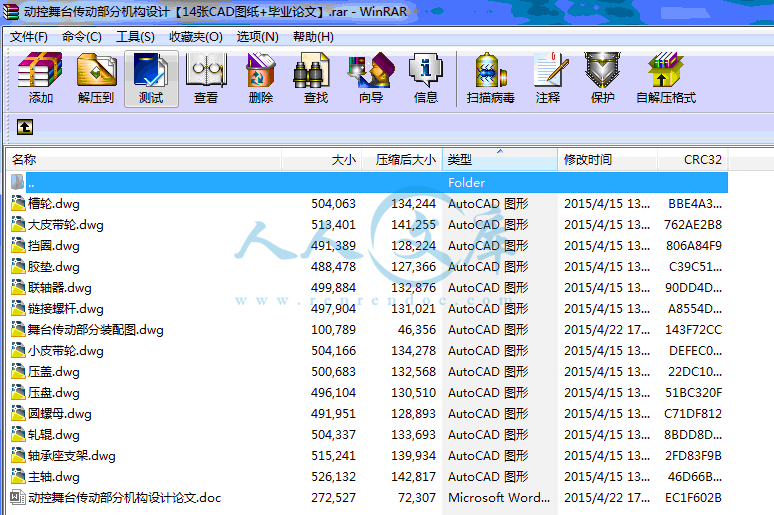Viewport: 774px width, 515px height.
Task: Select file 轧辊.dwg
Action: click(53, 435)
